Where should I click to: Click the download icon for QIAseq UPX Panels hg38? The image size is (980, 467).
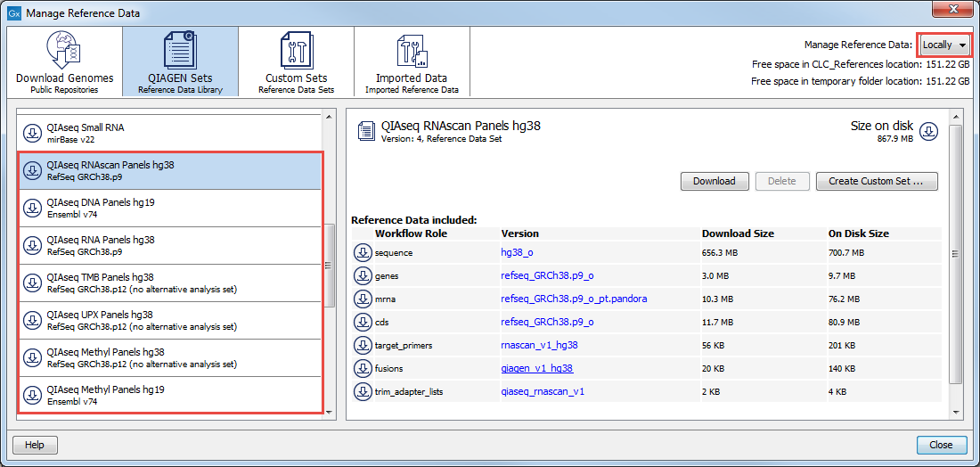click(x=31, y=320)
